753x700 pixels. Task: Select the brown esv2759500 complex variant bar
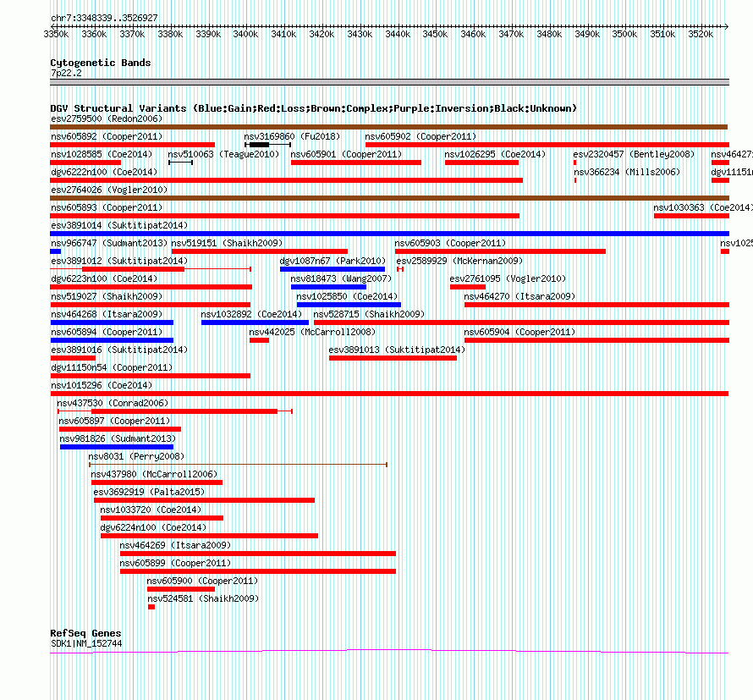(x=388, y=127)
